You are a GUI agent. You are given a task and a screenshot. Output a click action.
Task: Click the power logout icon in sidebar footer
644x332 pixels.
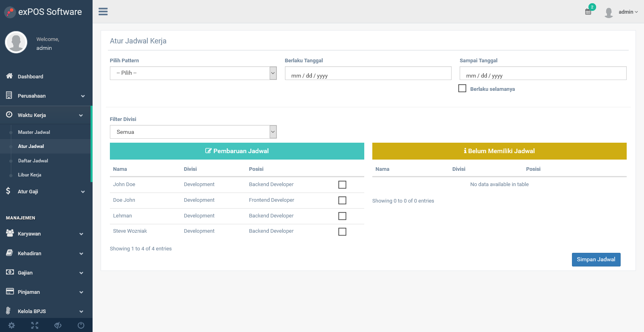tap(81, 326)
